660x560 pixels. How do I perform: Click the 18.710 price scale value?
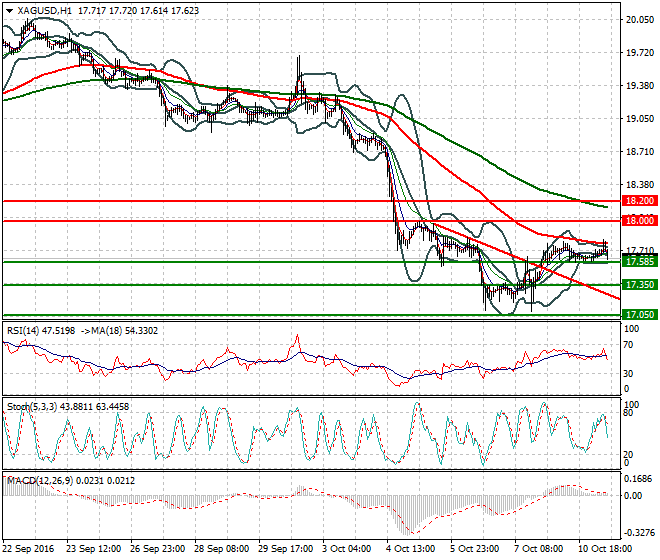point(640,152)
